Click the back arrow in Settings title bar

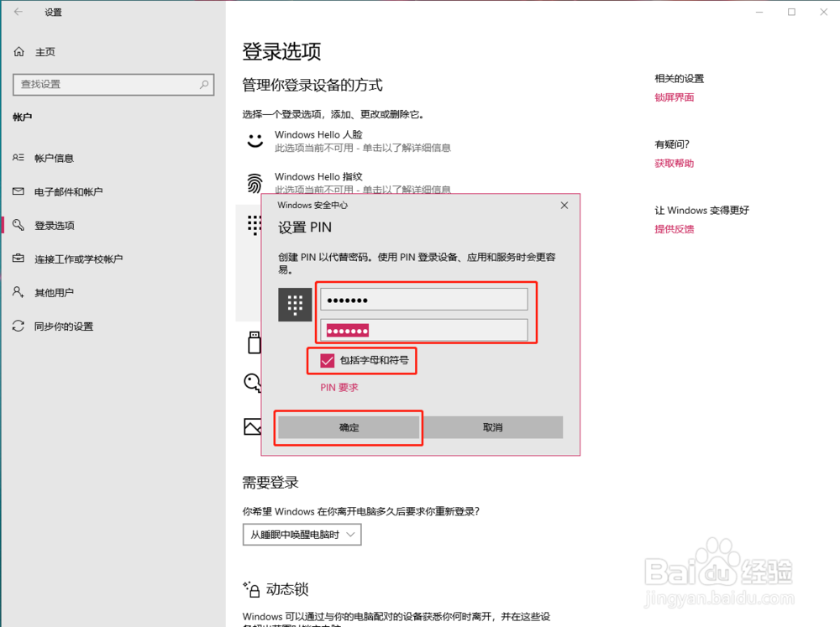click(18, 12)
